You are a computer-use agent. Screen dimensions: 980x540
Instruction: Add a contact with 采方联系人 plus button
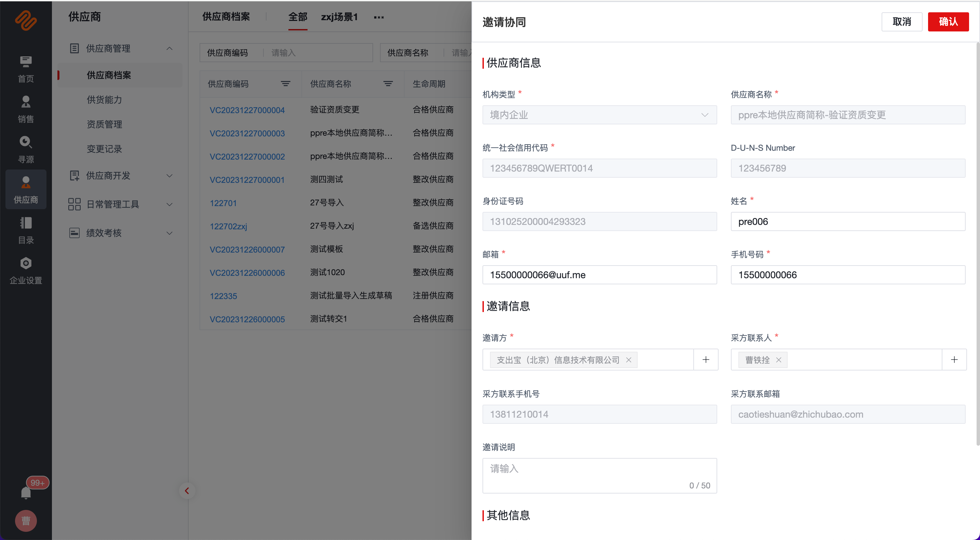[954, 360]
